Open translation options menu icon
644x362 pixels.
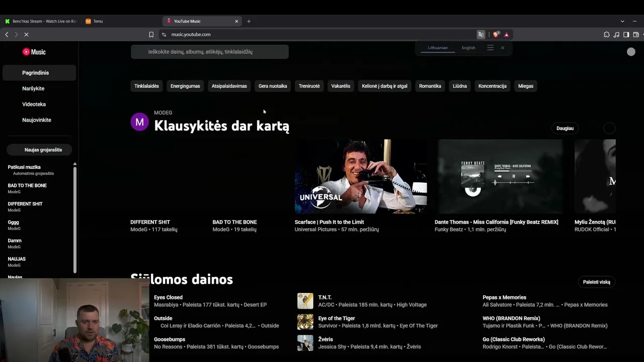pos(491,48)
